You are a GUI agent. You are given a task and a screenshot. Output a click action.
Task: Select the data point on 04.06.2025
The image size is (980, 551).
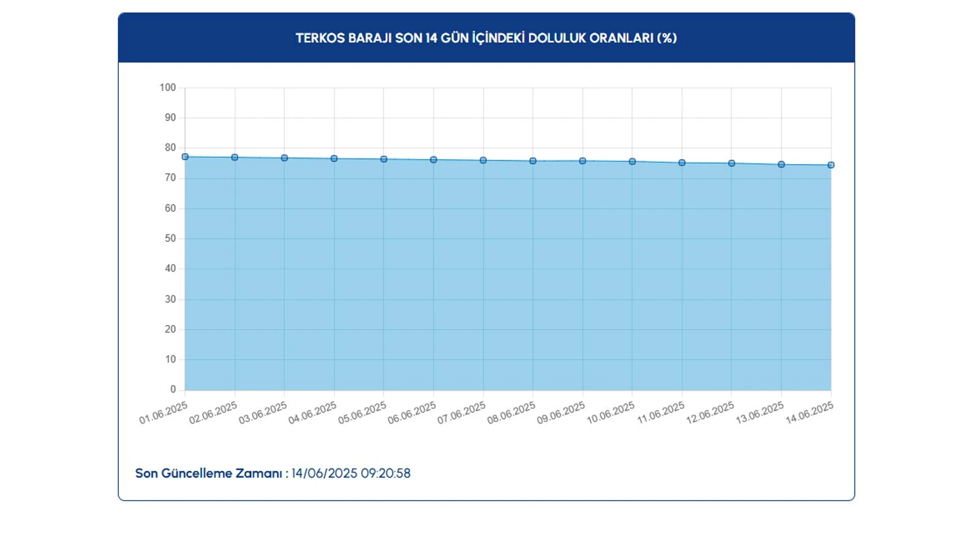coord(334,159)
